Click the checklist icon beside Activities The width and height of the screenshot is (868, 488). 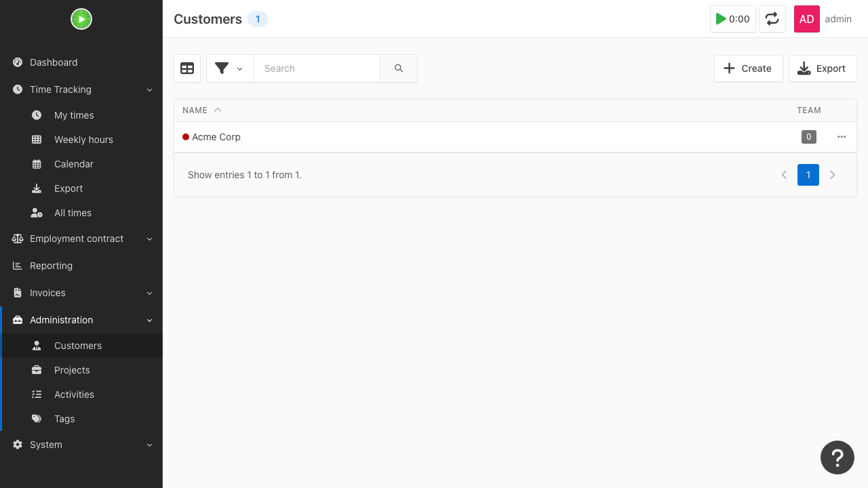[x=37, y=394]
